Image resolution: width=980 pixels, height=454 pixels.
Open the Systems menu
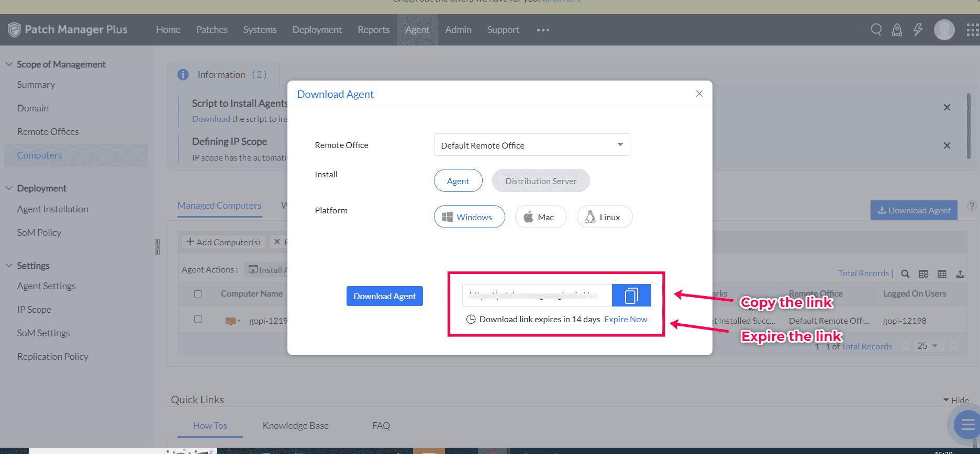point(260,30)
